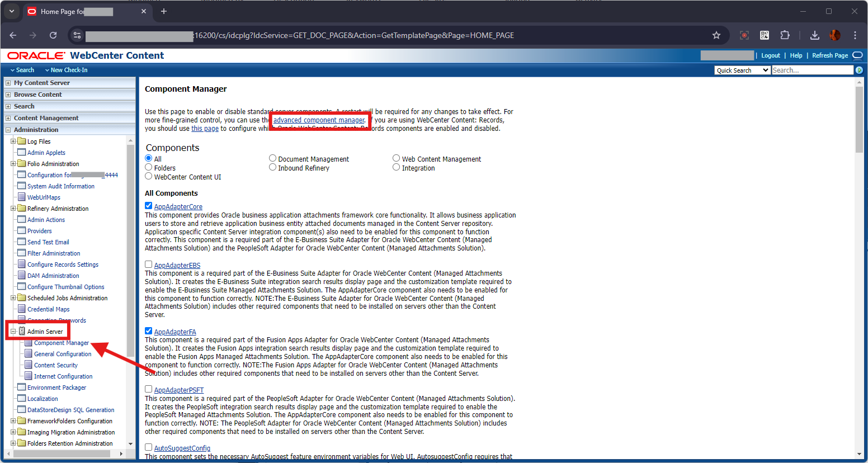Click the Admin Server icon in tree

(22, 331)
